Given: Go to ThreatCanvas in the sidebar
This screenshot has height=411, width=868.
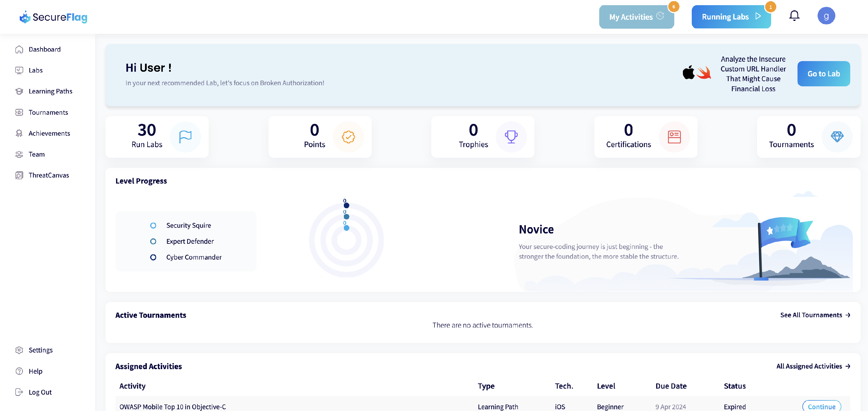Looking at the screenshot, I should coord(48,175).
